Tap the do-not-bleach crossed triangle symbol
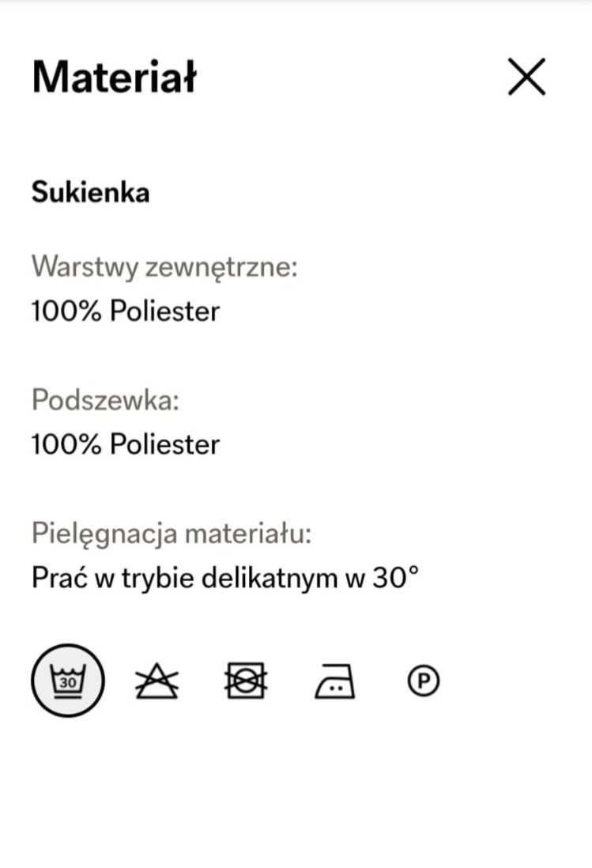592x868 pixels. point(156,681)
